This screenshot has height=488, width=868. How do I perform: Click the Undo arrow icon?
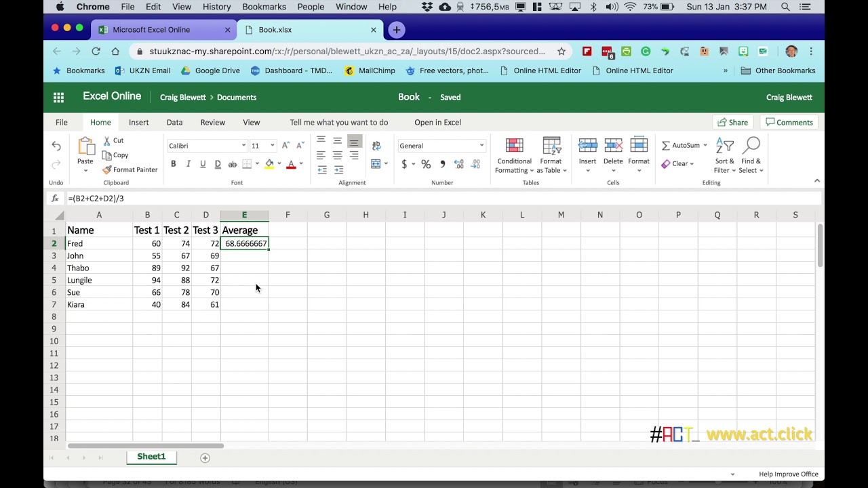(56, 146)
